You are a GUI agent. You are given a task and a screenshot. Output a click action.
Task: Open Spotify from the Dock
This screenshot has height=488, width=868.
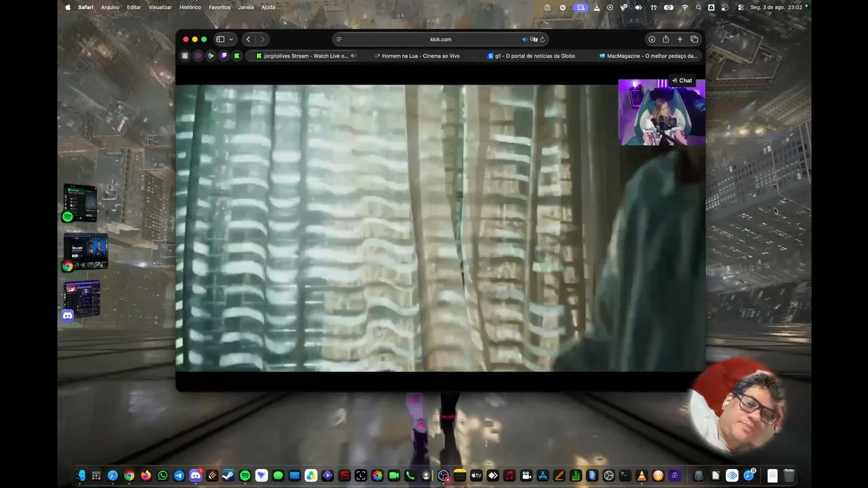(245, 476)
